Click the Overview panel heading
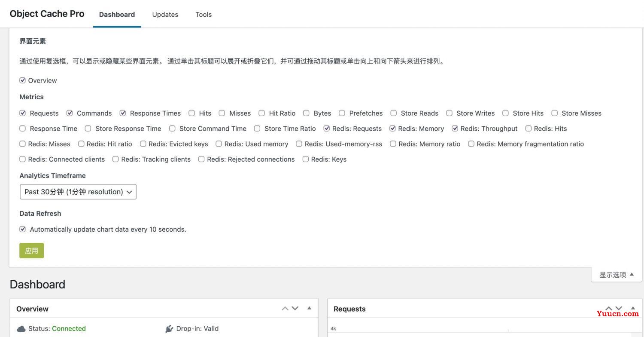Image resolution: width=644 pixels, height=337 pixels. [32, 309]
